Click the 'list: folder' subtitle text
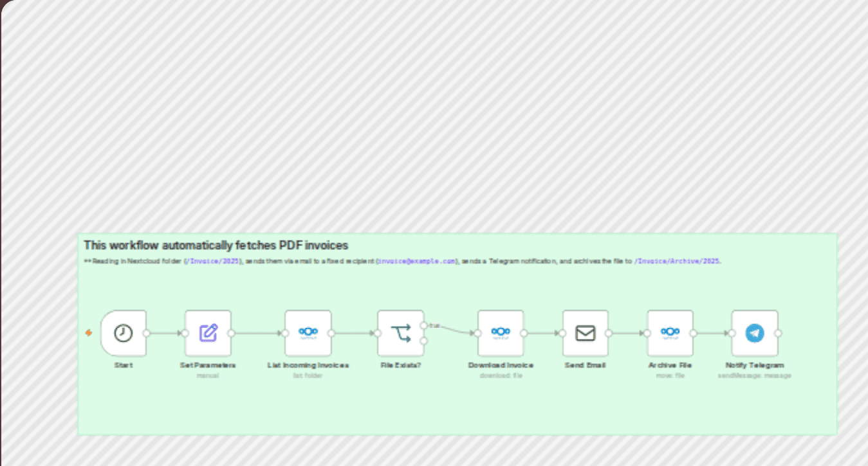868x466 pixels. click(x=308, y=375)
